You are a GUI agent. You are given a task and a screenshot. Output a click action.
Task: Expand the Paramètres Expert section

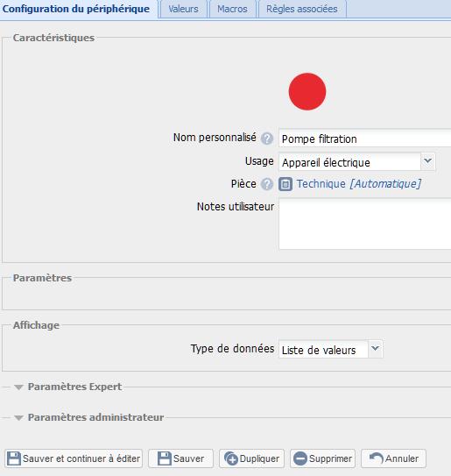coord(18,387)
